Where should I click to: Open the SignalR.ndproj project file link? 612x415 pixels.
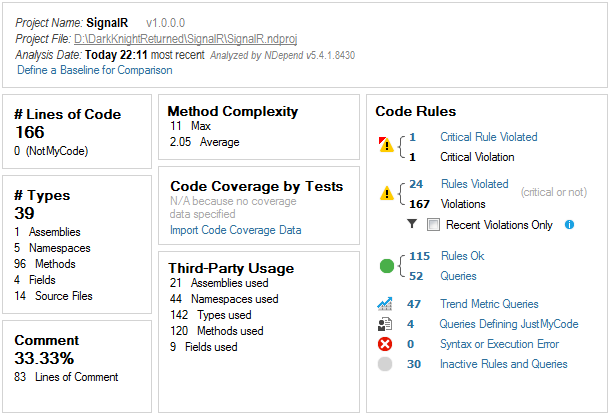[x=185, y=39]
